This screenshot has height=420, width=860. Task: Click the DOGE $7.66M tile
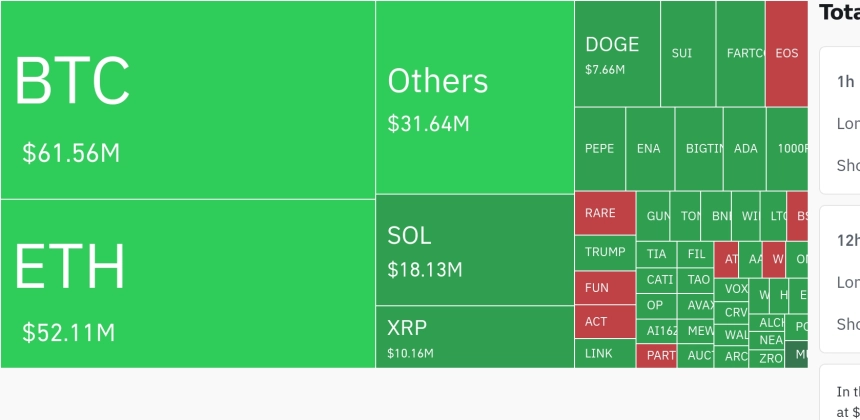618,54
